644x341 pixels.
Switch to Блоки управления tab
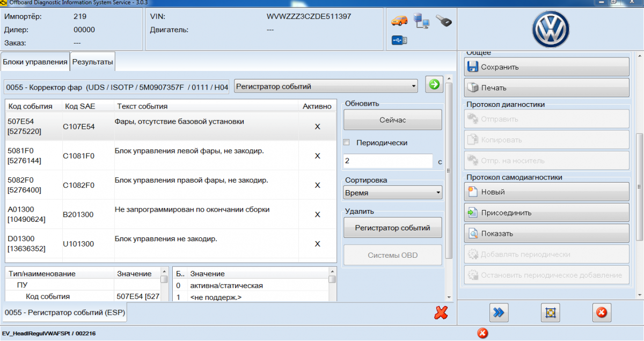coord(35,62)
